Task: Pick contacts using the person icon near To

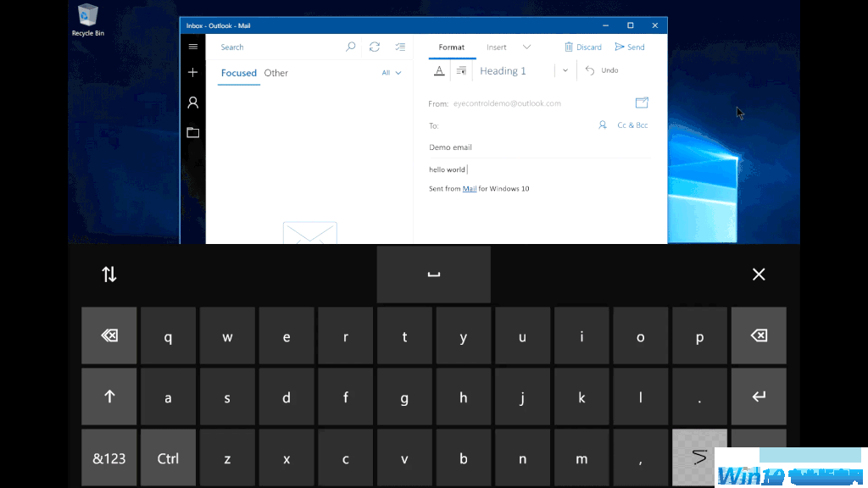Action: (603, 125)
